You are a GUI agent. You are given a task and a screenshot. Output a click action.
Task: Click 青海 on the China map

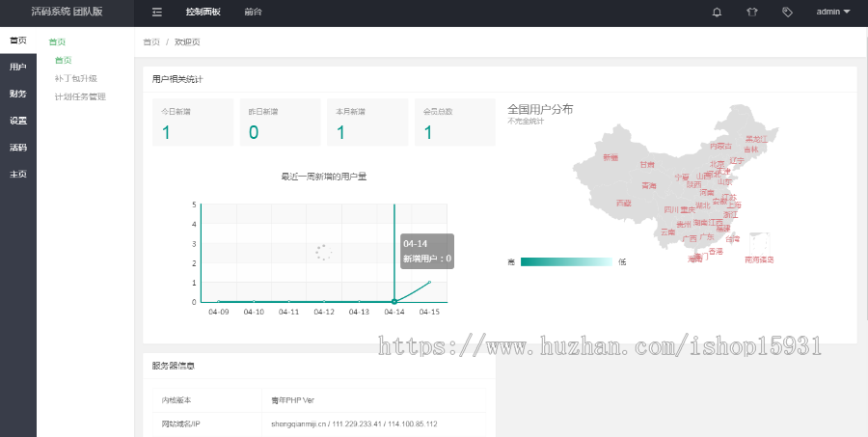pos(649,186)
